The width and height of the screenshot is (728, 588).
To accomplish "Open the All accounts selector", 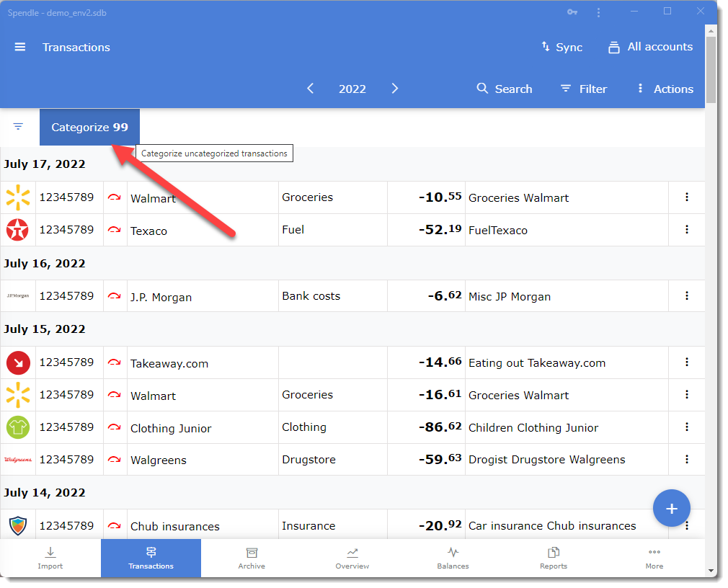I will [650, 47].
